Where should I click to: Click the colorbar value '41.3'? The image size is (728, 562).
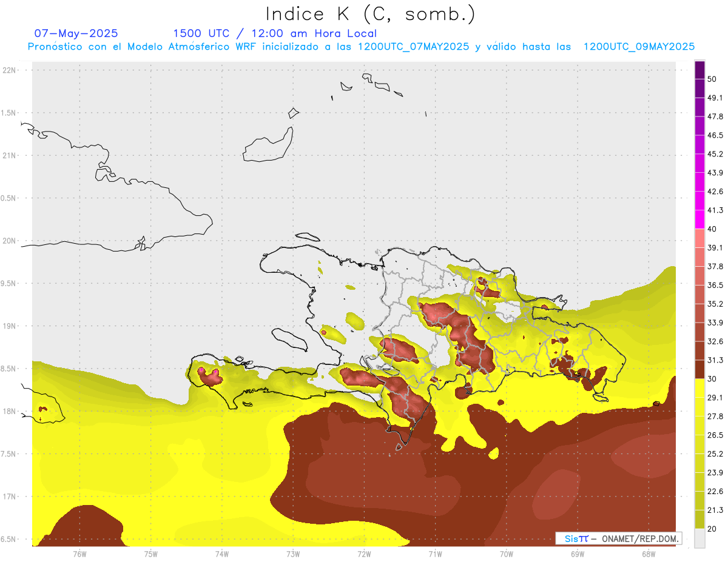tap(715, 210)
